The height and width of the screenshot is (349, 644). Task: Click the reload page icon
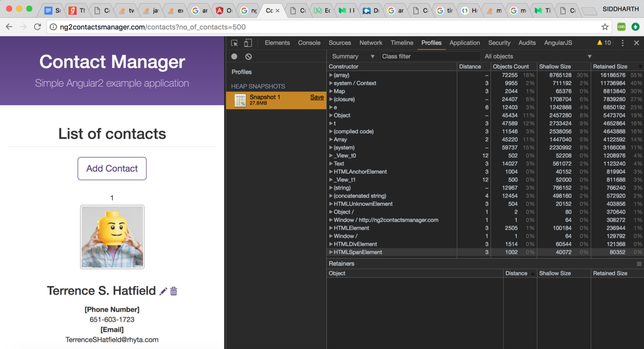click(37, 27)
